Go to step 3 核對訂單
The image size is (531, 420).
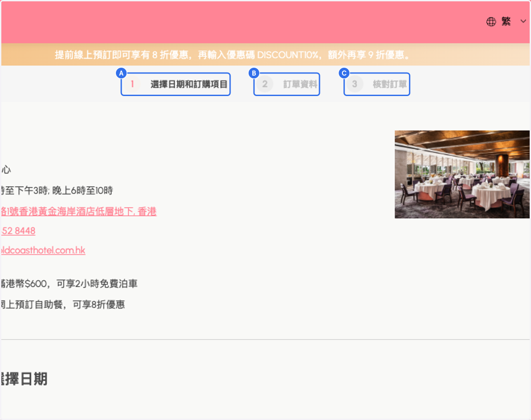click(377, 84)
